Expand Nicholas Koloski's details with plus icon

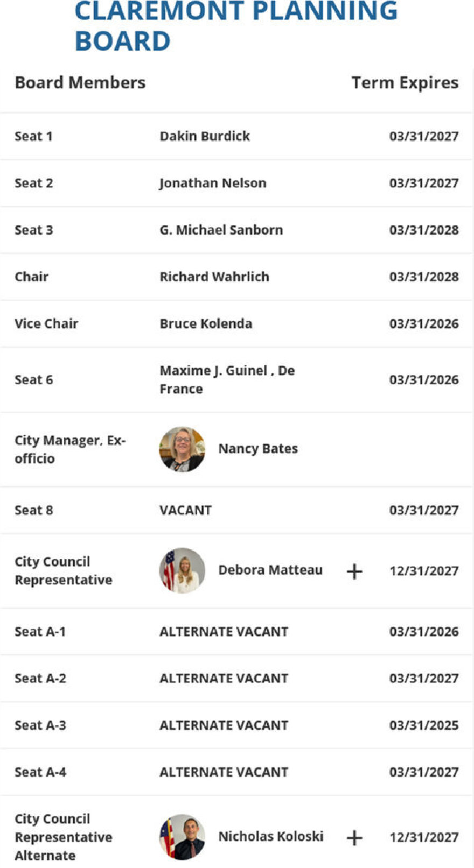354,837
